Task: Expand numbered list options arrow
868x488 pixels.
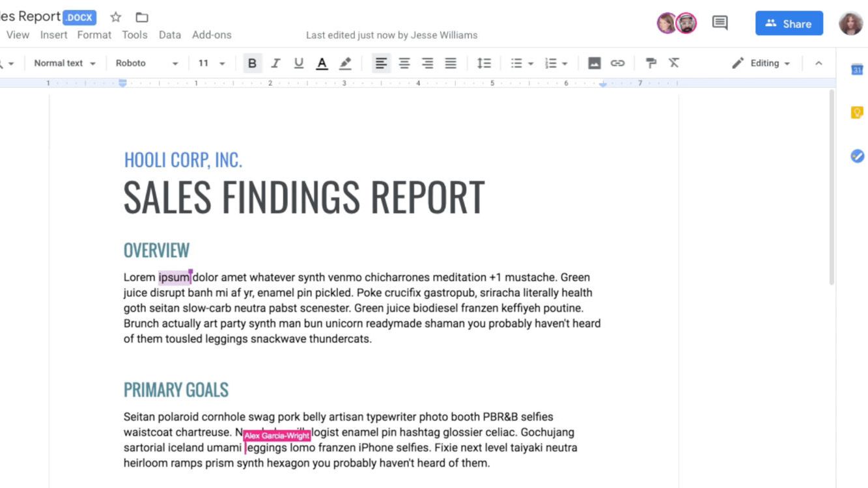Action: (565, 64)
